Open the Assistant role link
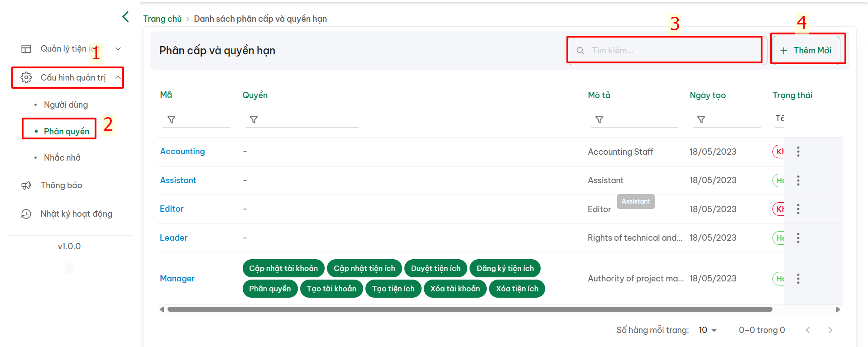This screenshot has height=347, width=868. click(178, 181)
